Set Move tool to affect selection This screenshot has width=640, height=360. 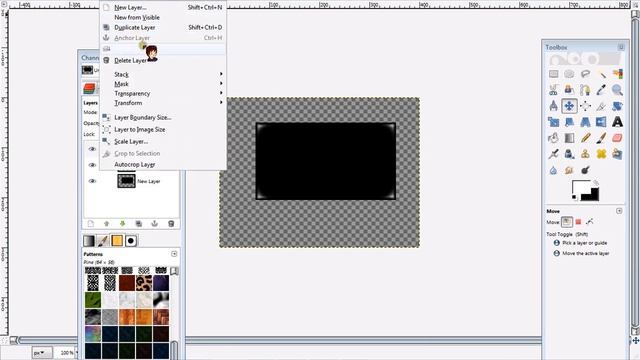(578, 222)
